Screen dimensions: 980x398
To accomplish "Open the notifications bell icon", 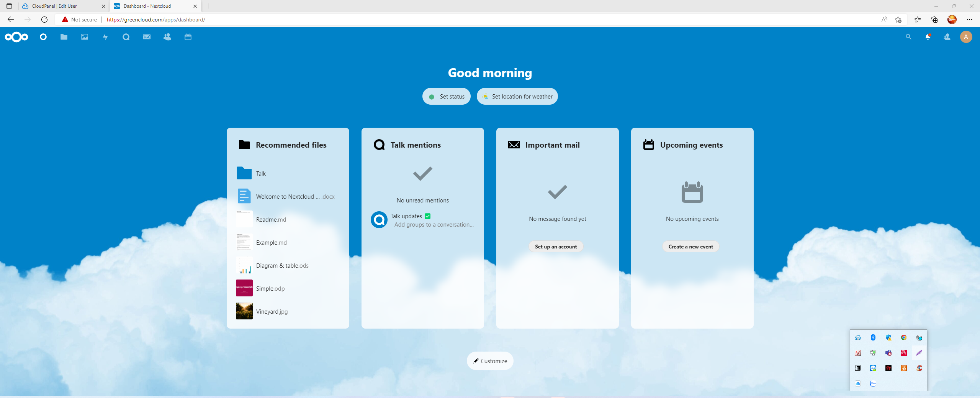I will (928, 37).
